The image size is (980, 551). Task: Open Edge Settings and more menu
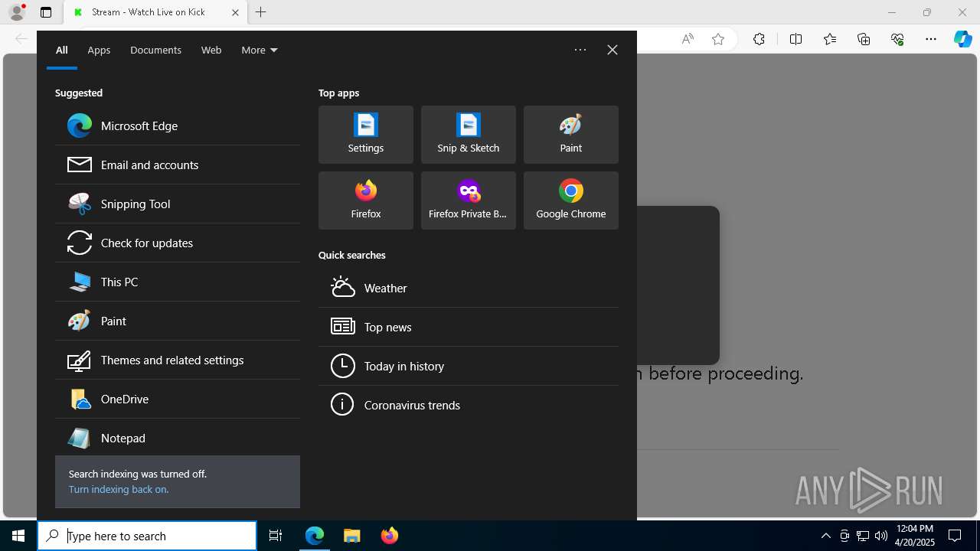(x=931, y=39)
